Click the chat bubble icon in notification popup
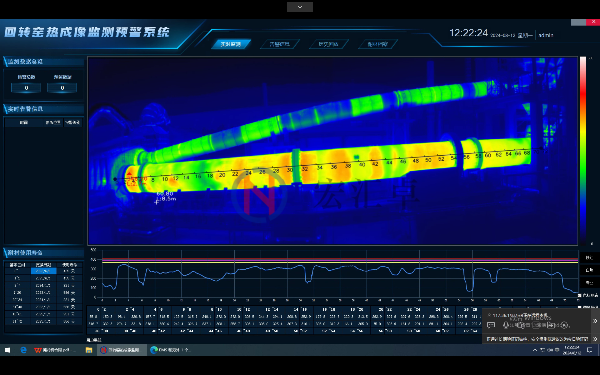 point(491,325)
